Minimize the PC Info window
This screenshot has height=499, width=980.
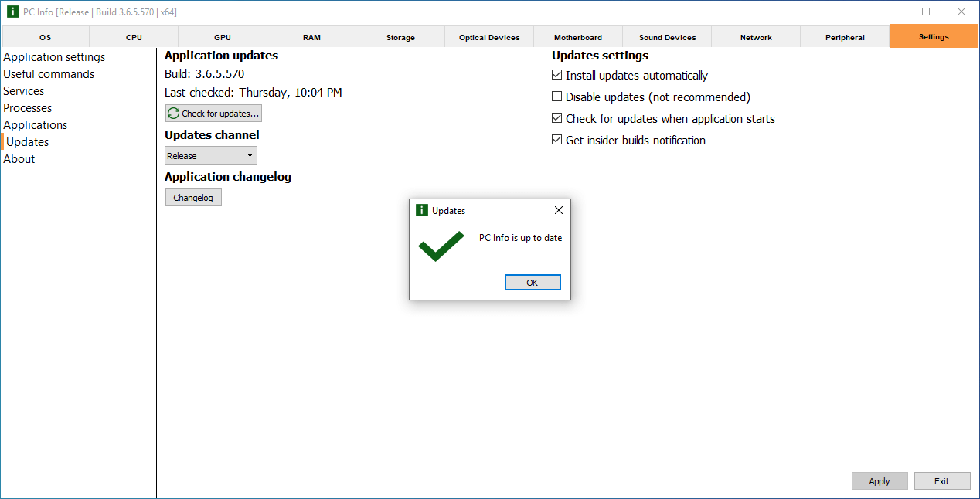pyautogui.click(x=891, y=12)
